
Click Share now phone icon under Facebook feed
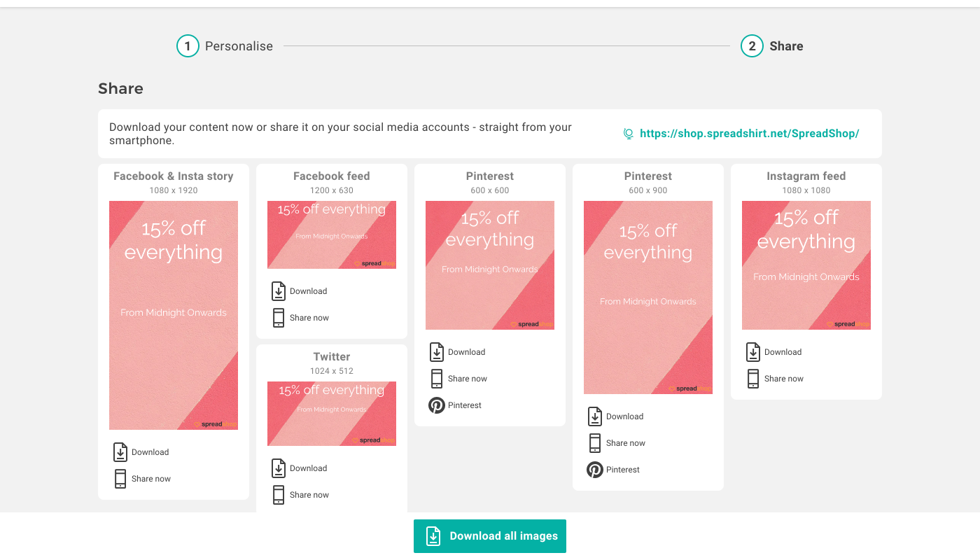pyautogui.click(x=279, y=318)
